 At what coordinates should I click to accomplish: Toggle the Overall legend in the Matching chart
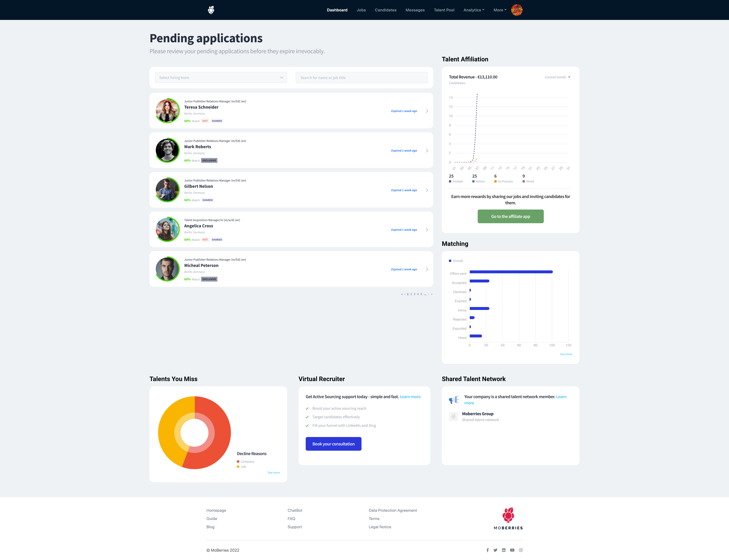point(456,261)
